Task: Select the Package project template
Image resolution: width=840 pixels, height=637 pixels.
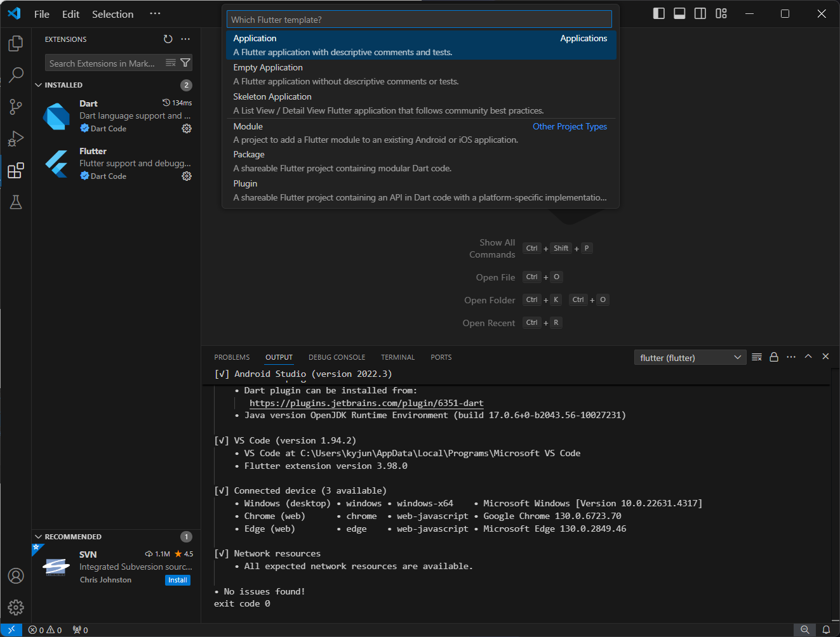Action: tap(421, 161)
